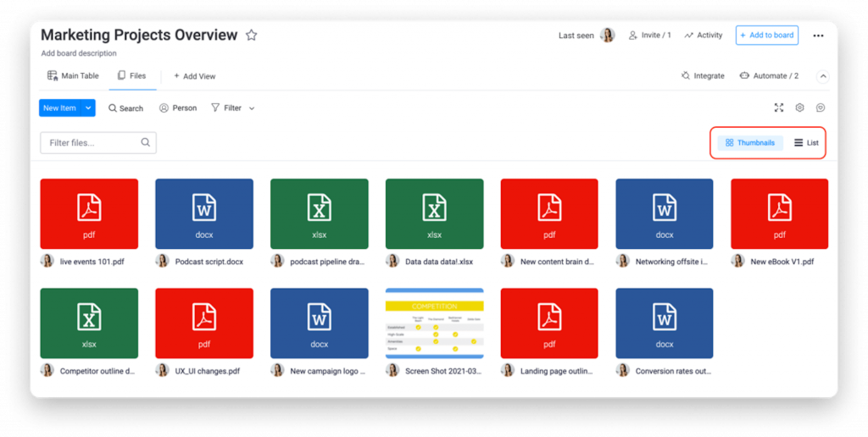Switch to Thumbnails view

[x=749, y=142]
